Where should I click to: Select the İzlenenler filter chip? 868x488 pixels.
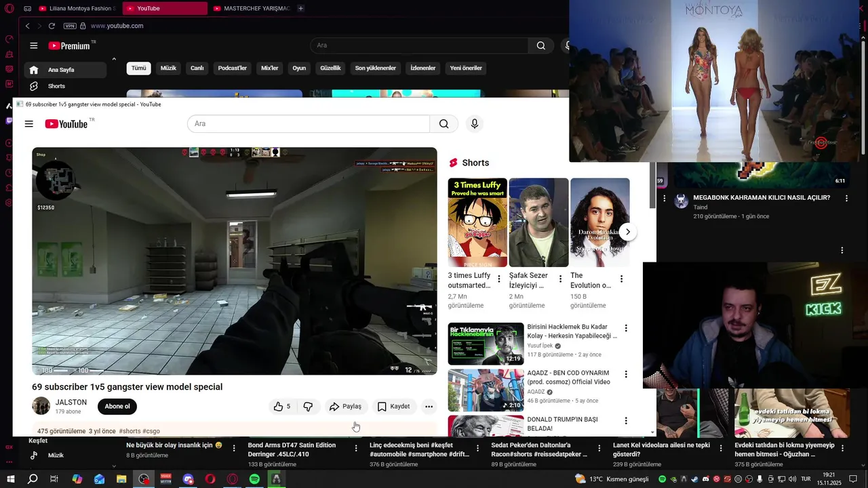pyautogui.click(x=423, y=68)
